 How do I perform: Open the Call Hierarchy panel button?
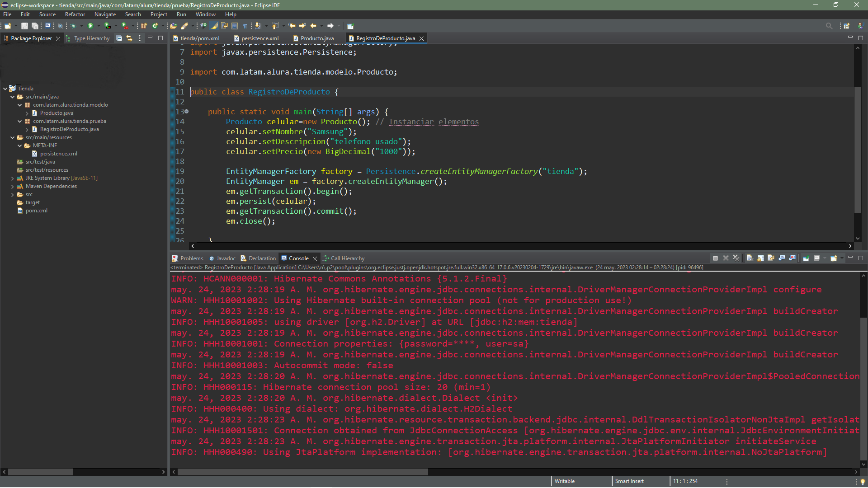347,258
